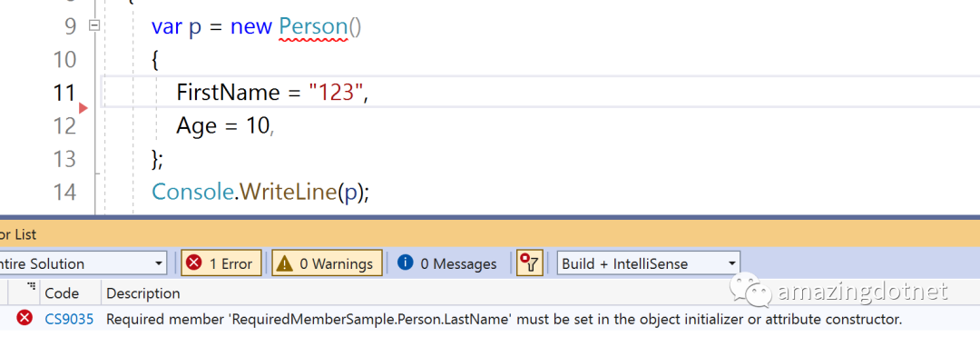This screenshot has height=337, width=980.
Task: Click line number 14 in the gutter
Action: click(64, 192)
